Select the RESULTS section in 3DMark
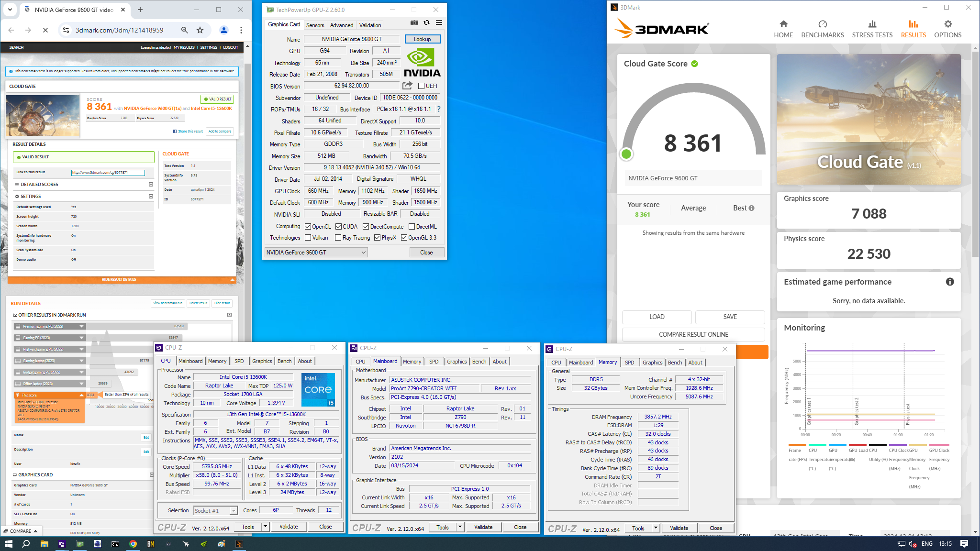980x551 pixels. (x=913, y=29)
